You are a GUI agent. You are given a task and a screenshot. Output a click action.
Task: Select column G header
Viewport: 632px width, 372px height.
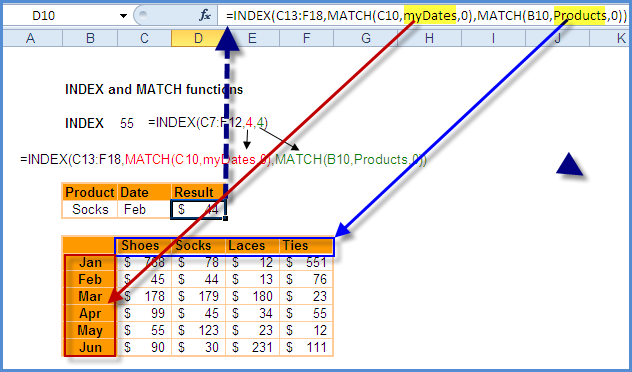(x=366, y=38)
